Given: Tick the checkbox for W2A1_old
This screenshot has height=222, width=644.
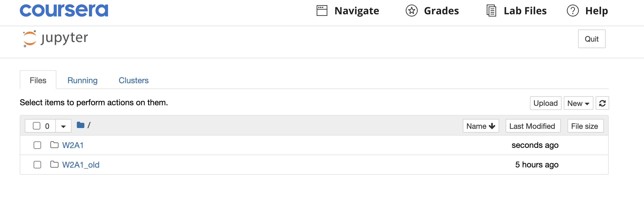Looking at the screenshot, I should point(37,165).
